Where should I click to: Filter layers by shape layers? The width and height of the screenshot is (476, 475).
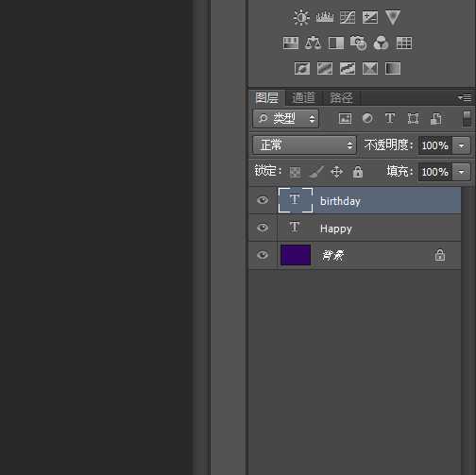413,119
